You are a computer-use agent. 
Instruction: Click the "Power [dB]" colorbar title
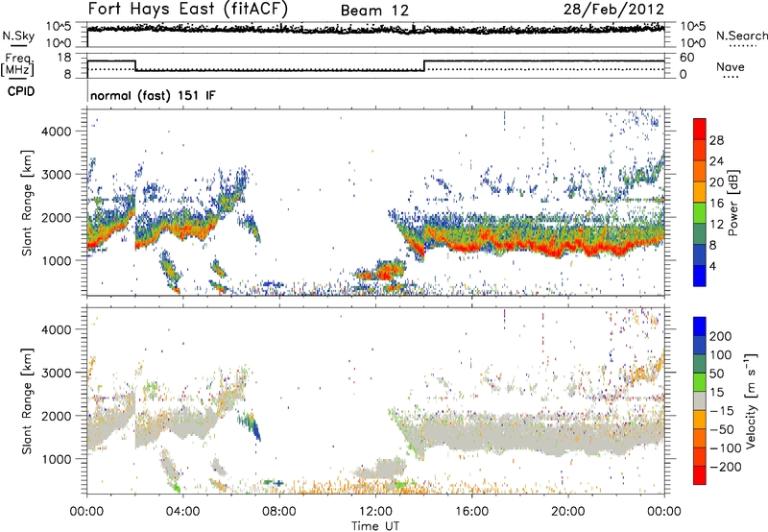[732, 203]
